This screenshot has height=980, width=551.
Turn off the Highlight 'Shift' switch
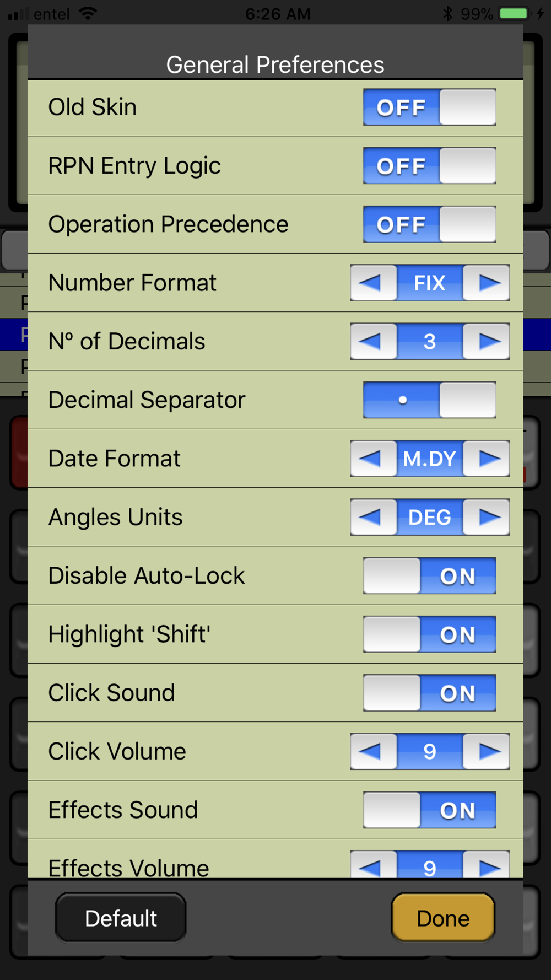[430, 634]
